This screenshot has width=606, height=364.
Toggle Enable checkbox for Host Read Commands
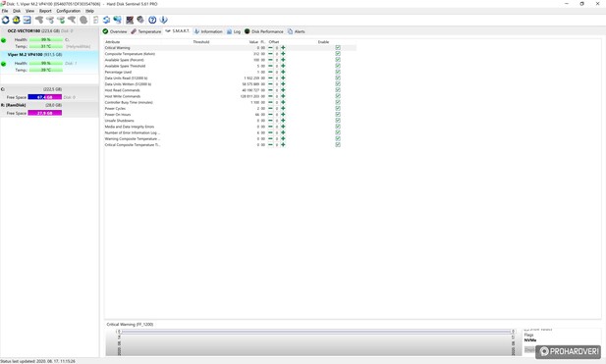(x=338, y=90)
